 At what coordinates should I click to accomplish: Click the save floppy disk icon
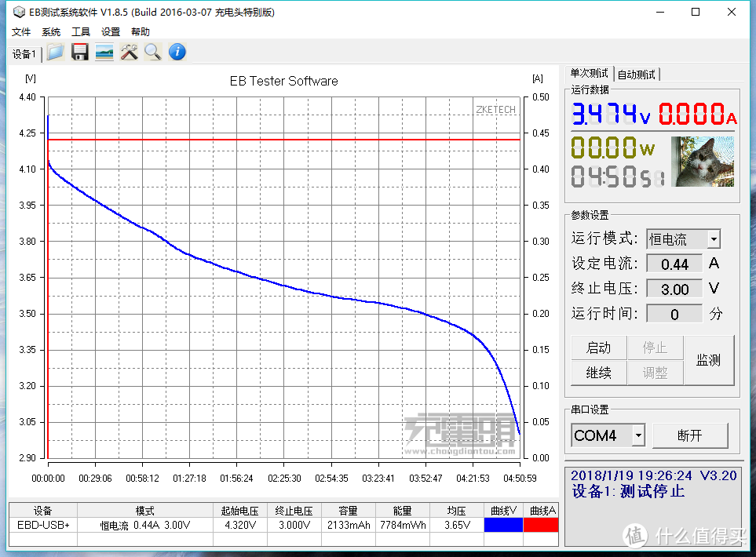[x=79, y=53]
